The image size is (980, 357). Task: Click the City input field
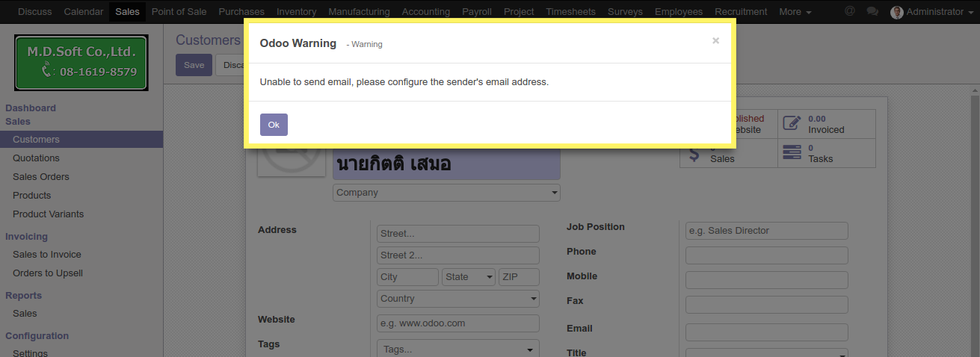click(x=407, y=277)
